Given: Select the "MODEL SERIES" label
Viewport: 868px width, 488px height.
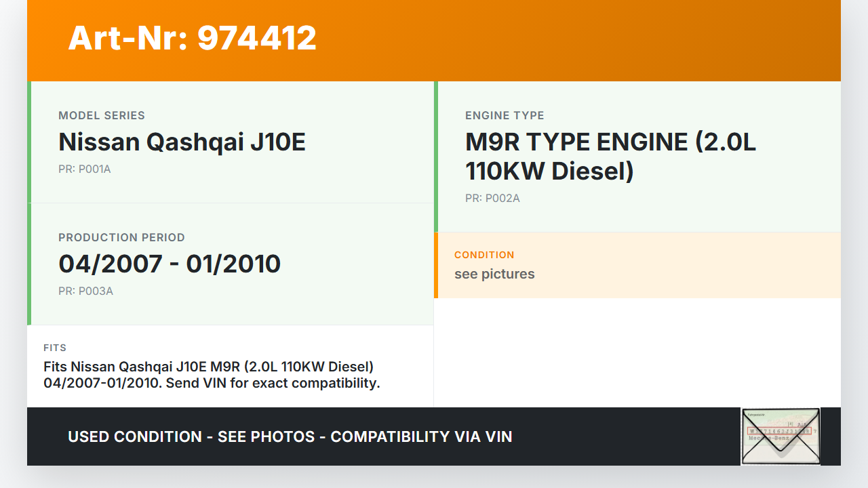Looking at the screenshot, I should [x=102, y=115].
